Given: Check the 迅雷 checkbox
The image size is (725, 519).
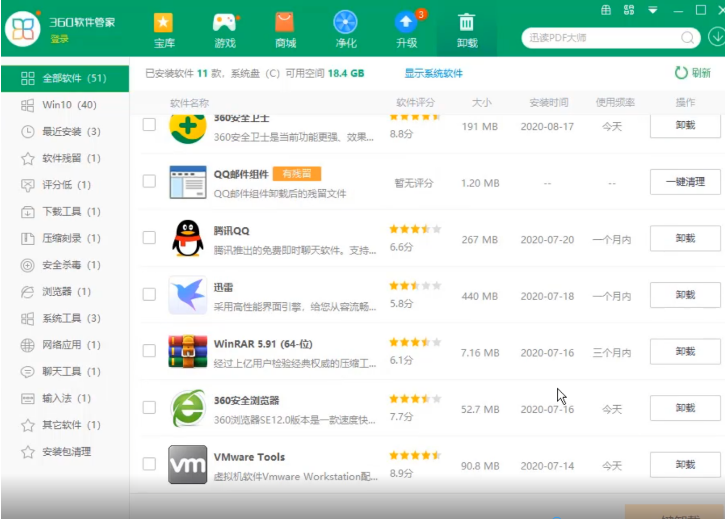Looking at the screenshot, I should [x=149, y=294].
